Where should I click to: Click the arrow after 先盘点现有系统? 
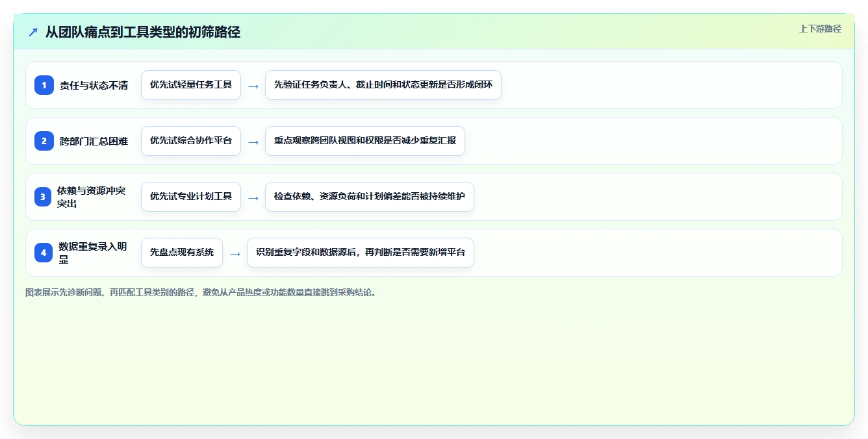pyautogui.click(x=235, y=253)
